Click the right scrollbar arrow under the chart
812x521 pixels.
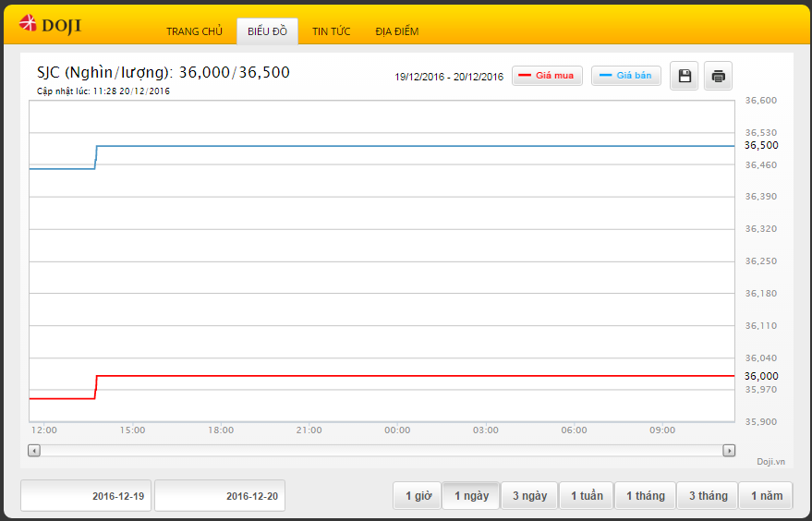[x=729, y=451]
